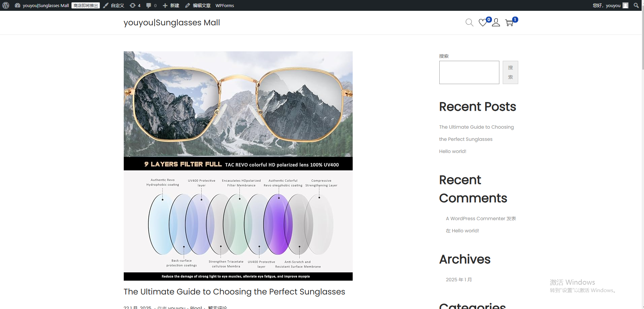Open the wishlist heart icon
This screenshot has width=644, height=309.
[482, 23]
